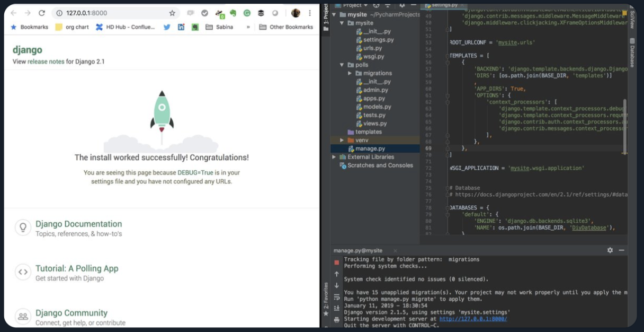Open the Buffer stacked-layers extension icon
Image resolution: width=644 pixels, height=332 pixels.
click(261, 13)
